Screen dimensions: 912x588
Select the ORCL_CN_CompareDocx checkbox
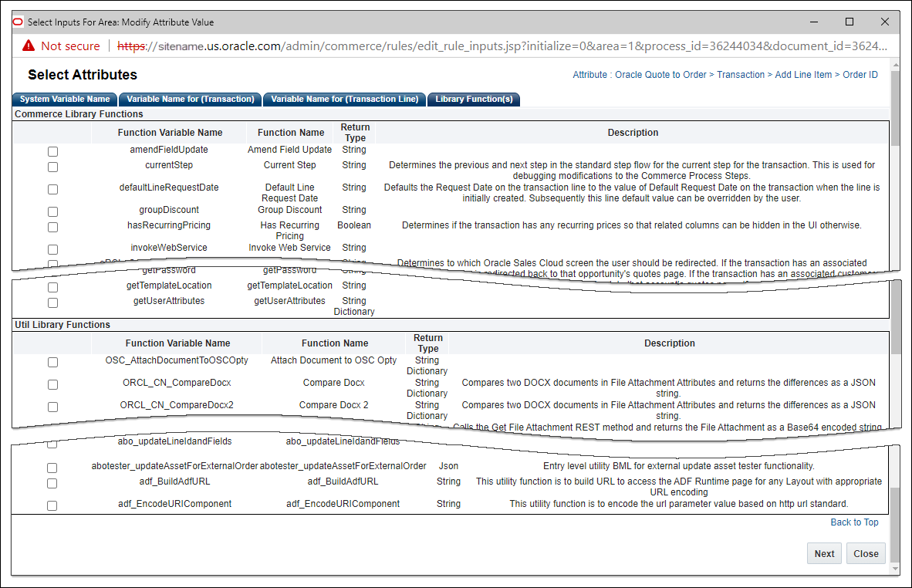coord(52,384)
